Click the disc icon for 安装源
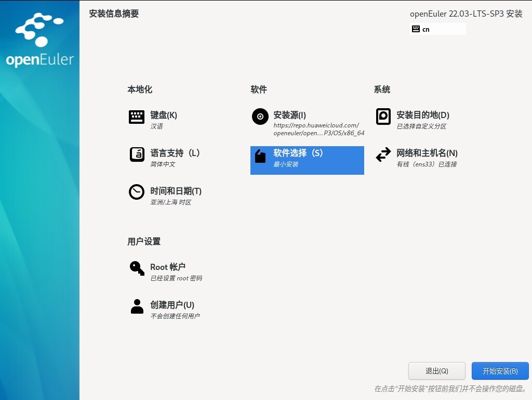Screen dimensions: 532x400 click(260, 117)
